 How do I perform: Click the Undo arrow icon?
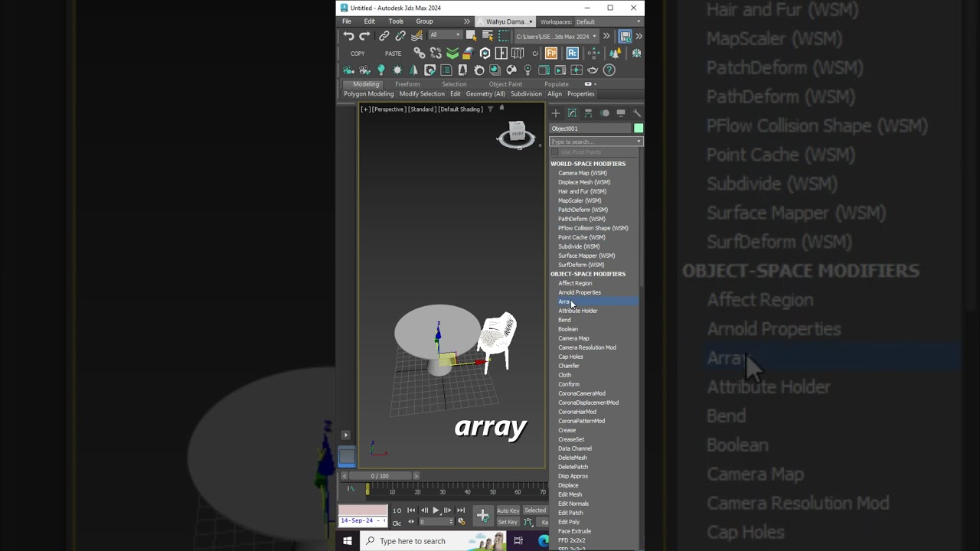(348, 36)
